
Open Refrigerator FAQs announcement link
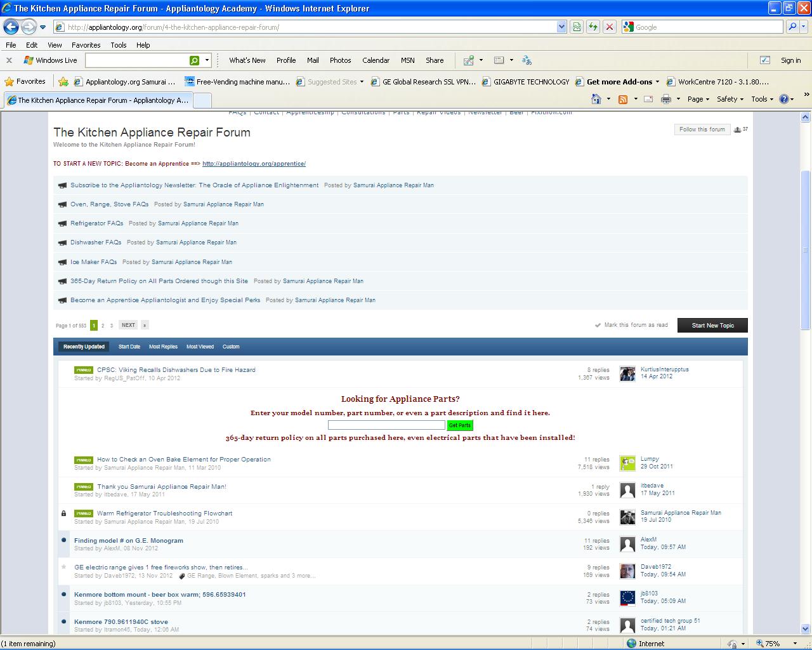click(97, 223)
